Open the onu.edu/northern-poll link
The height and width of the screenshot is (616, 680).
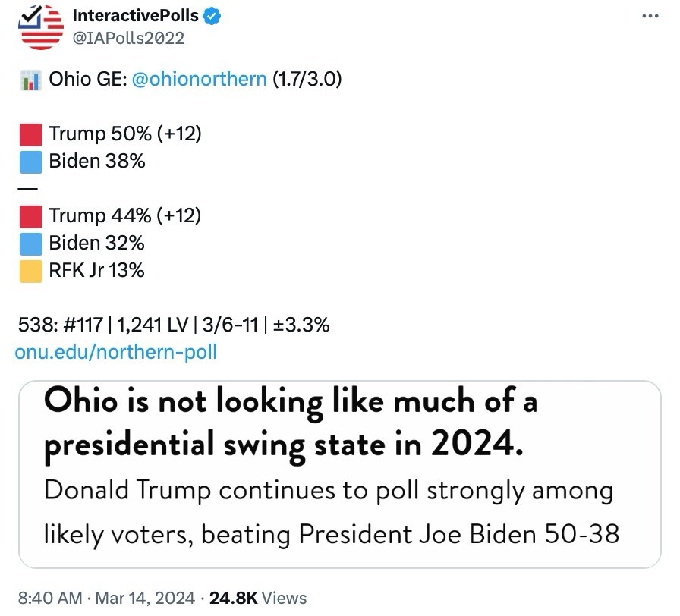(116, 352)
